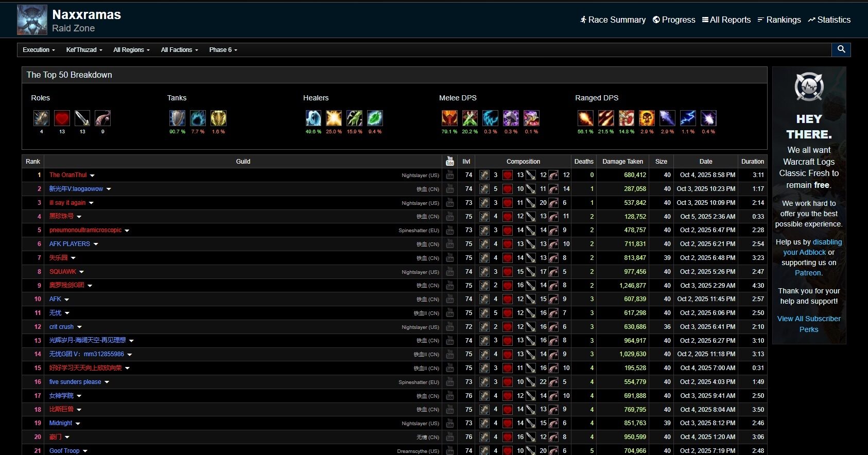The width and height of the screenshot is (868, 455).
Task: Click the red heart healer role icon
Action: [62, 118]
